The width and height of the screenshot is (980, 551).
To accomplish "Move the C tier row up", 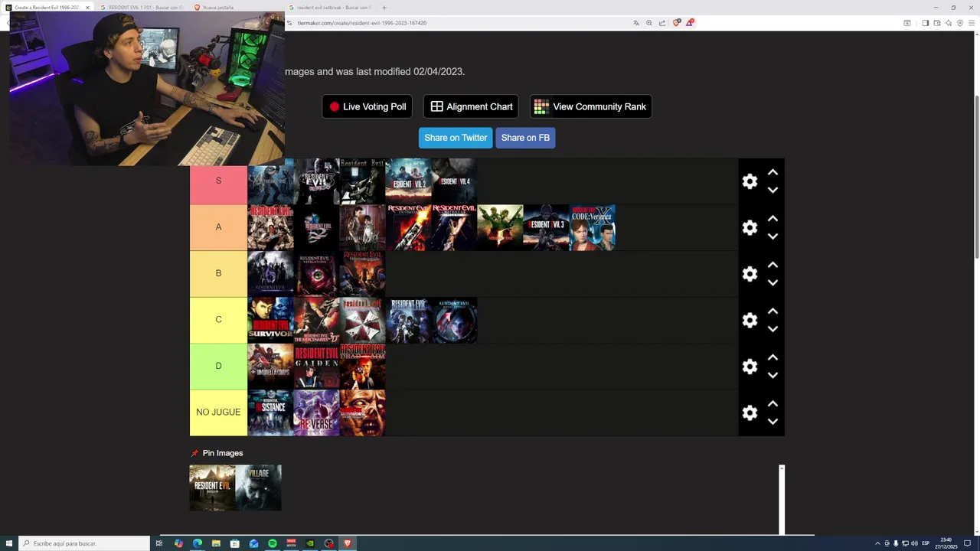I will pos(773,311).
